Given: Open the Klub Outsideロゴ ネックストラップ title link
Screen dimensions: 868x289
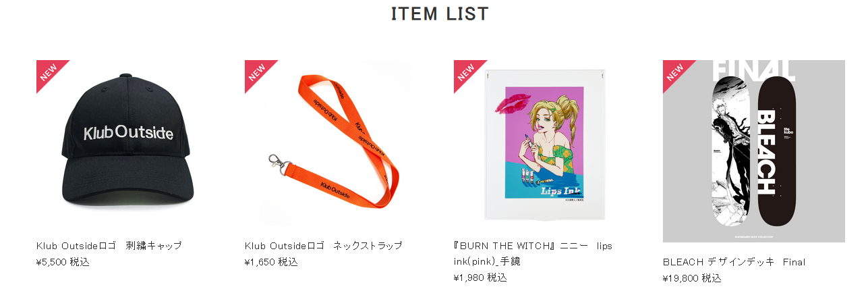Looking at the screenshot, I should pos(324,246).
